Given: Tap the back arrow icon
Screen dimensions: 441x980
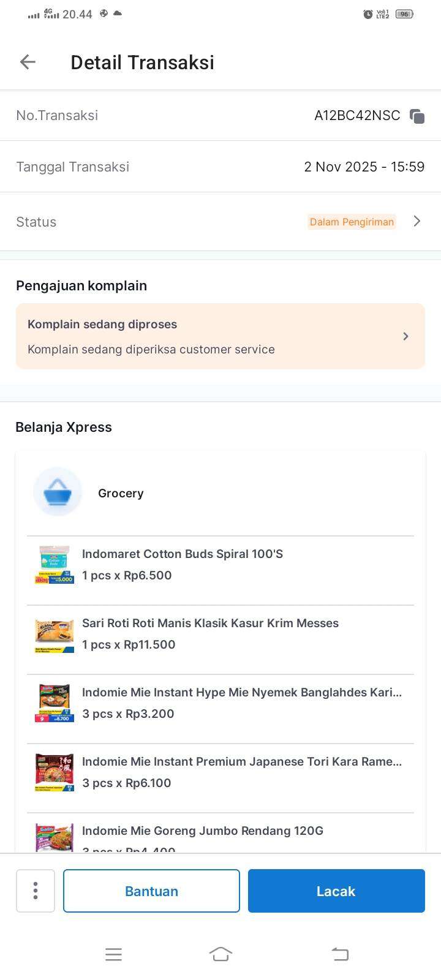Looking at the screenshot, I should tap(28, 62).
